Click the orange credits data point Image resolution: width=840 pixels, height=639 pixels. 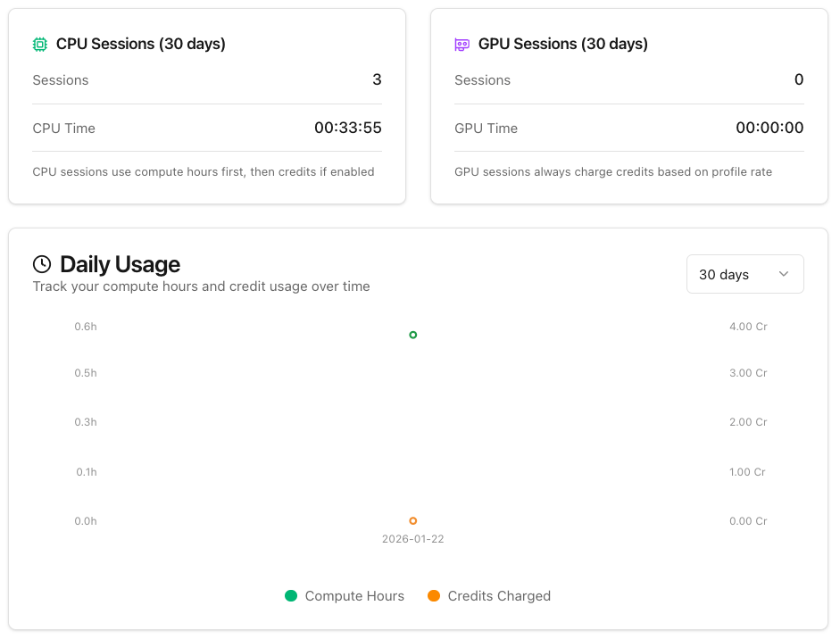(x=413, y=521)
